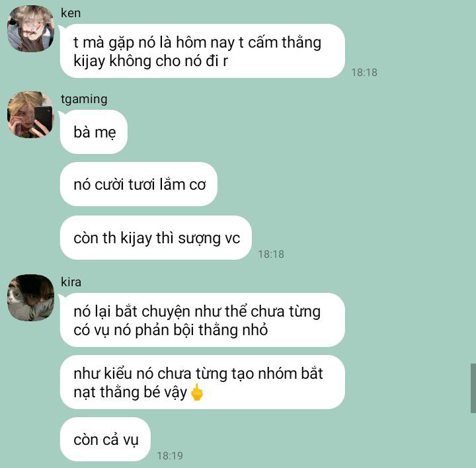Select the 'còn cả vụ' message bubble
This screenshot has height=468, width=476.
click(105, 439)
